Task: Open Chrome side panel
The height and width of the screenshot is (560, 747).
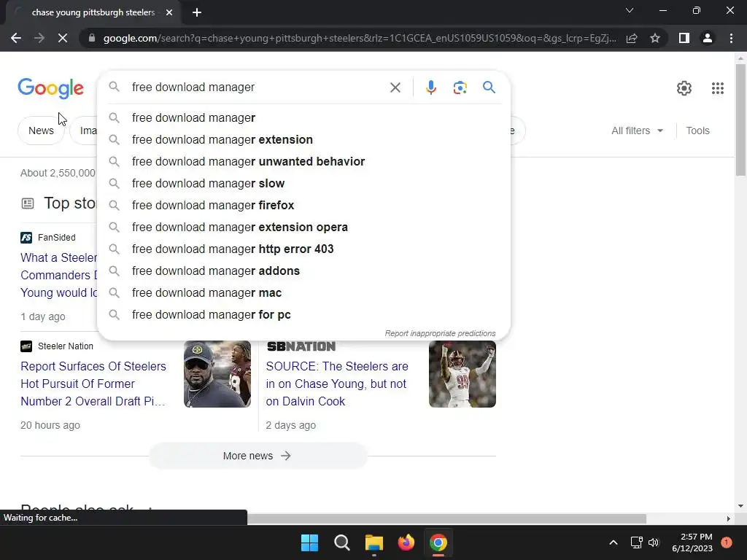Action: (x=684, y=38)
